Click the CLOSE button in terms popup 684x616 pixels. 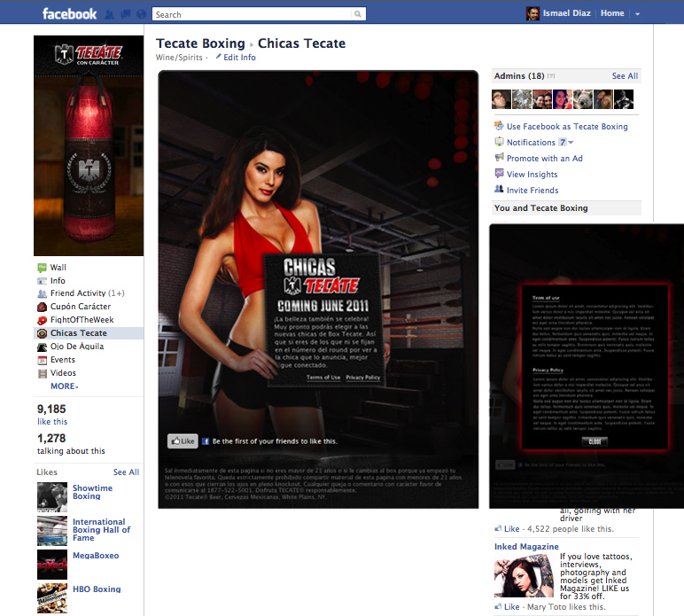[595, 441]
